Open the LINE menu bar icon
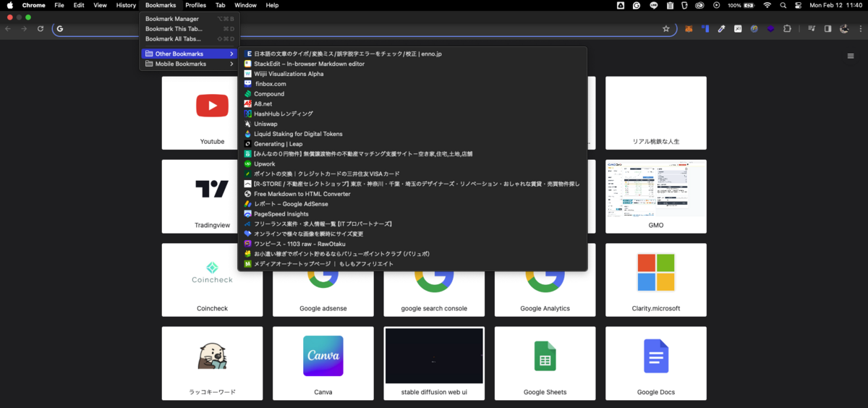Image resolution: width=868 pixels, height=408 pixels. tap(654, 5)
